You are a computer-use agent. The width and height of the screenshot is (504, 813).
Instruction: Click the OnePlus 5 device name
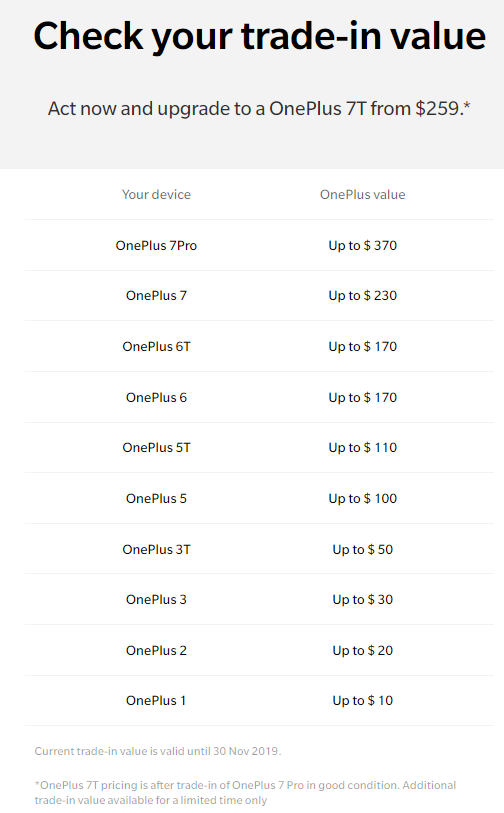click(x=156, y=499)
